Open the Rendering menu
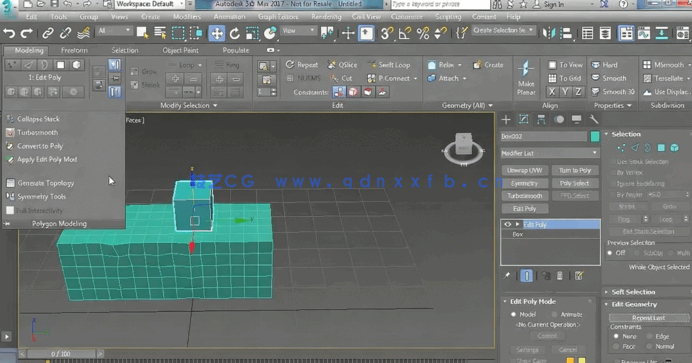This screenshot has width=692, height=363. [326, 17]
